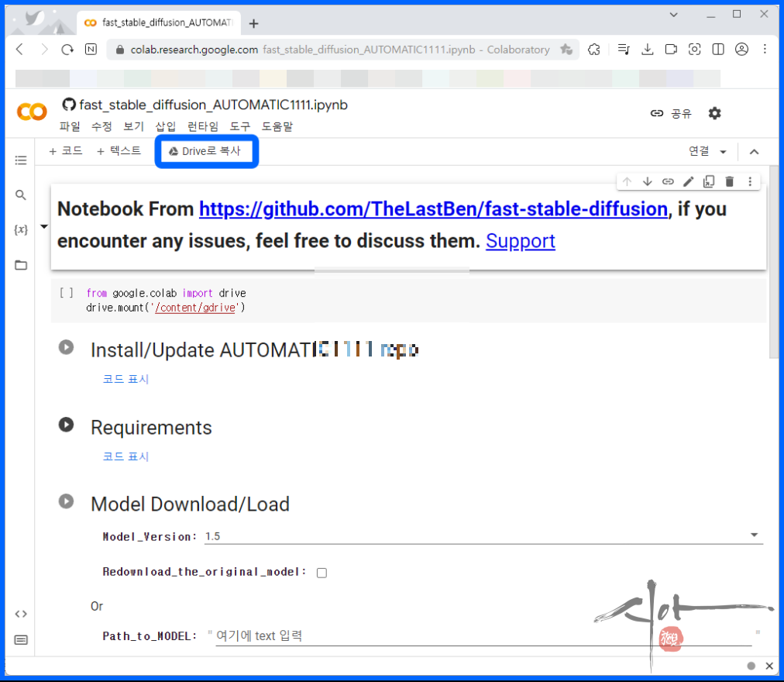Click the GitHub icon beside notebook title
Screen dimensions: 784x682
tap(69, 105)
